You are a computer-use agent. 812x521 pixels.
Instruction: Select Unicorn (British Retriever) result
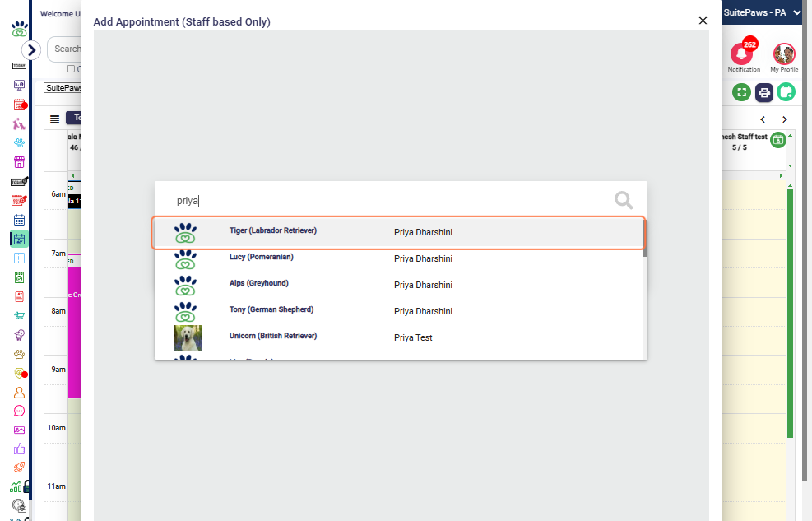pyautogui.click(x=399, y=337)
